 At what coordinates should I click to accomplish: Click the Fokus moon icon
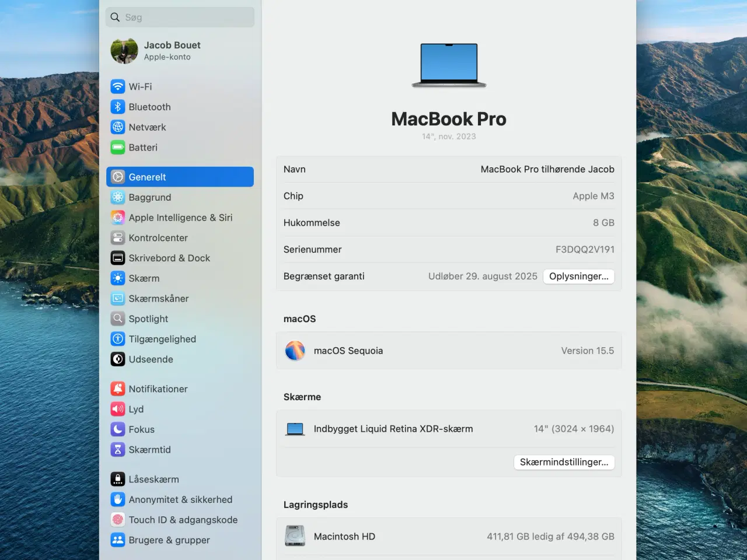pos(118,429)
